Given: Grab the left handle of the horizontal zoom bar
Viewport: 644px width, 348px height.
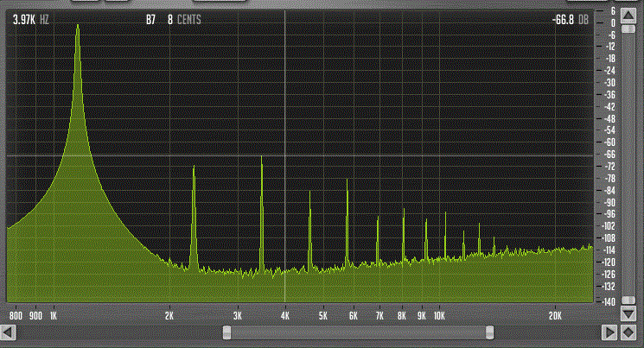Looking at the screenshot, I should [x=226, y=332].
